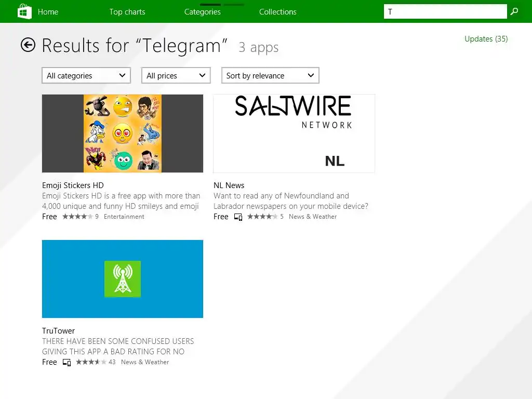Click device icon under NL News

(238, 217)
